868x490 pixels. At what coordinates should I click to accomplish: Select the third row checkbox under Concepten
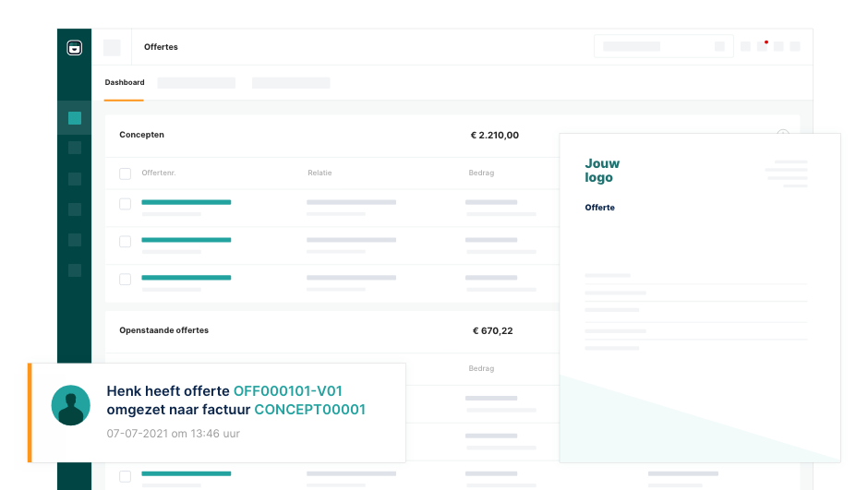tap(125, 280)
